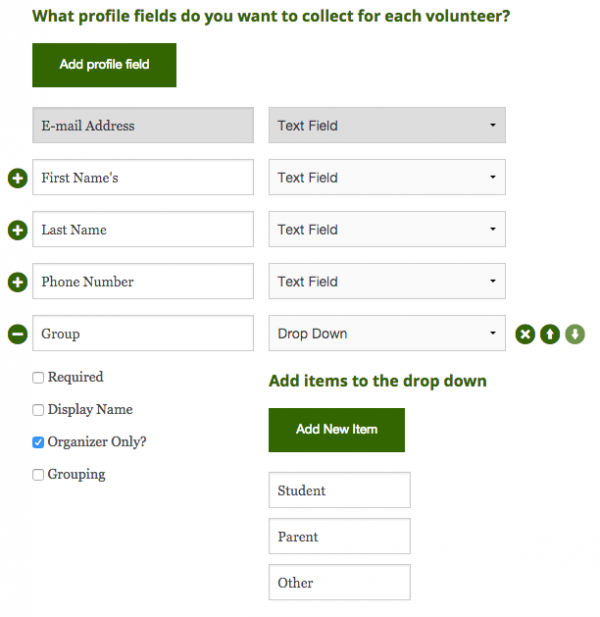This screenshot has height=617, width=600.
Task: Move Group field down
Action: click(575, 334)
